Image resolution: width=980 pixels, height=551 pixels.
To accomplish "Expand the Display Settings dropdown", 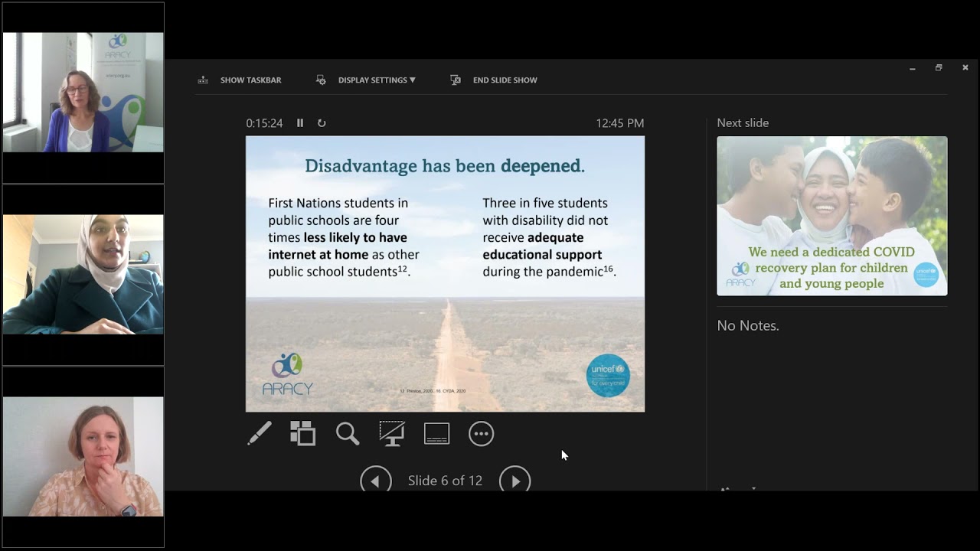I will [376, 80].
